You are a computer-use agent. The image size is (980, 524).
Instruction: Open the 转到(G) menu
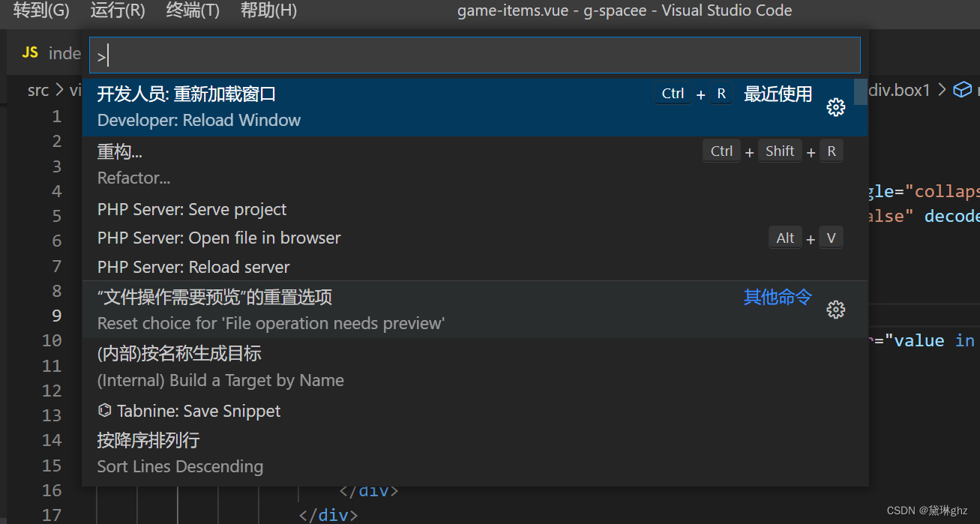pyautogui.click(x=40, y=10)
